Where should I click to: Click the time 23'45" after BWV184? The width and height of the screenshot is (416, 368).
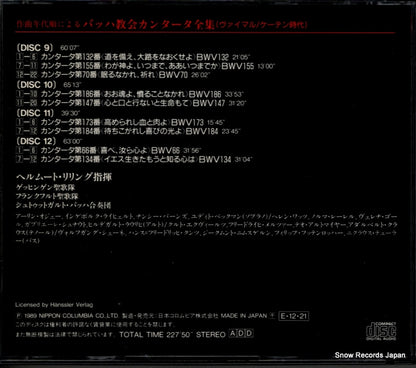tap(230, 132)
